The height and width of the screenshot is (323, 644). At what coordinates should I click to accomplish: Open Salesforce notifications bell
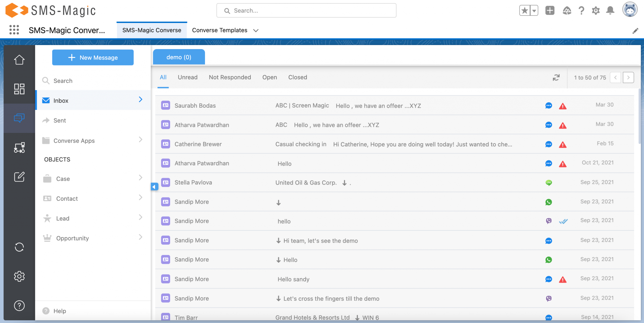click(610, 10)
